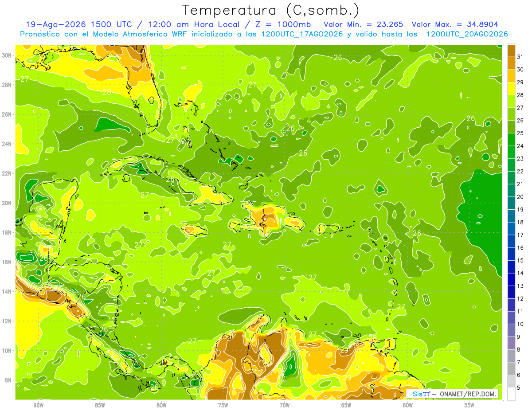Click the legend value label 14

[520, 274]
